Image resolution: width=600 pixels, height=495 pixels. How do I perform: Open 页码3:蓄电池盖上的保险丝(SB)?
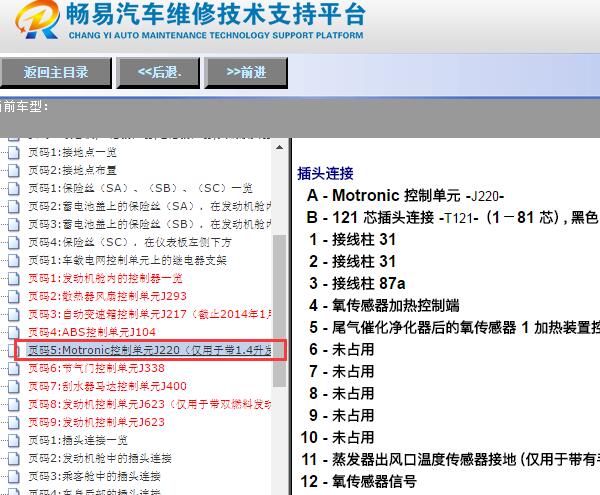pos(150,224)
